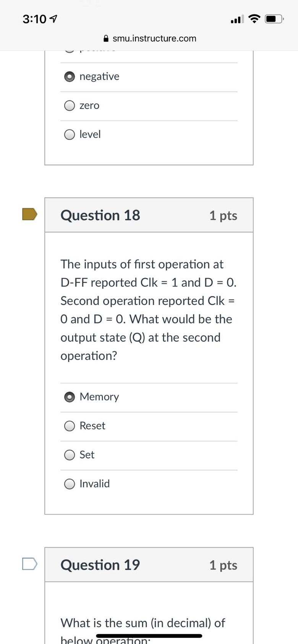Tap the Question 18 heading
The image size is (298, 644).
tap(100, 216)
